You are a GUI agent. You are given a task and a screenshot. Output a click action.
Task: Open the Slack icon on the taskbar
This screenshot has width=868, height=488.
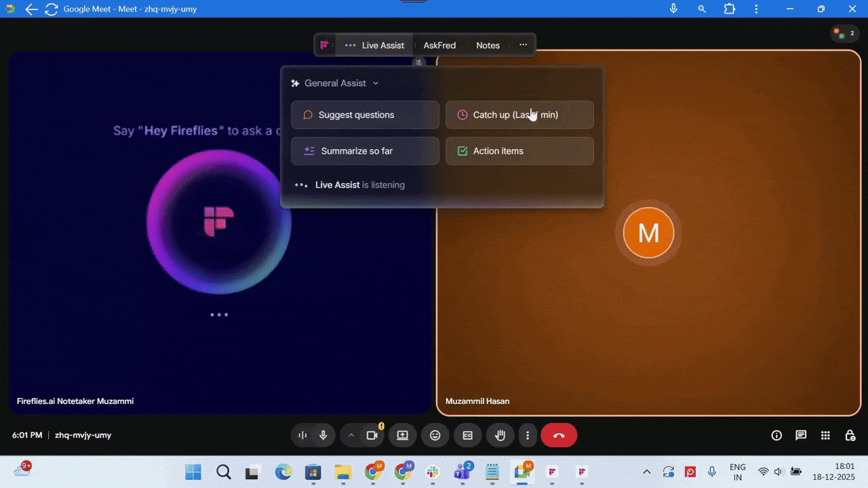click(433, 471)
